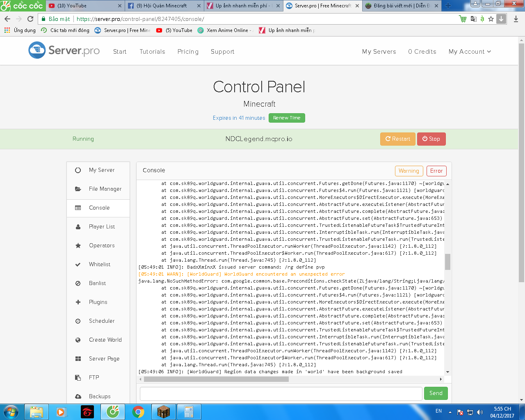525x420 pixels.
Task: Click the Server.pro logo
Action: click(x=64, y=50)
